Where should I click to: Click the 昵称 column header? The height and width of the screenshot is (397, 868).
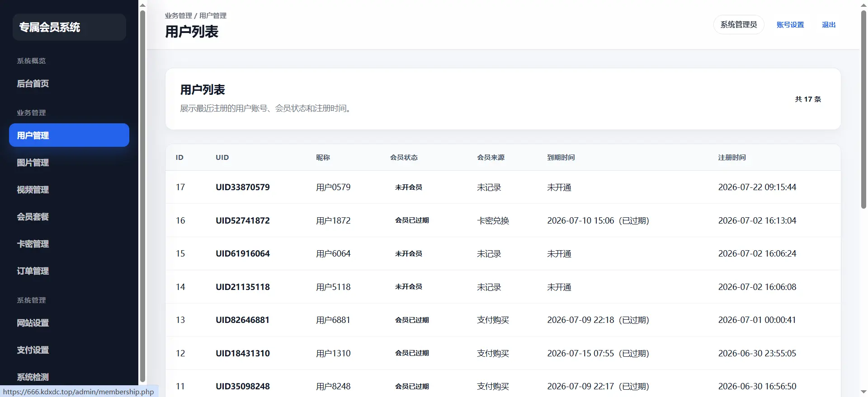323,157
